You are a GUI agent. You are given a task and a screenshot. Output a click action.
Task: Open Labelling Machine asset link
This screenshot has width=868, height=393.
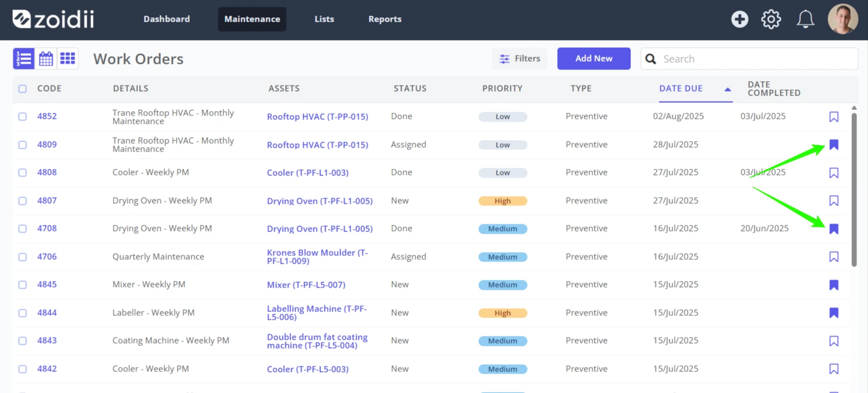tap(317, 313)
